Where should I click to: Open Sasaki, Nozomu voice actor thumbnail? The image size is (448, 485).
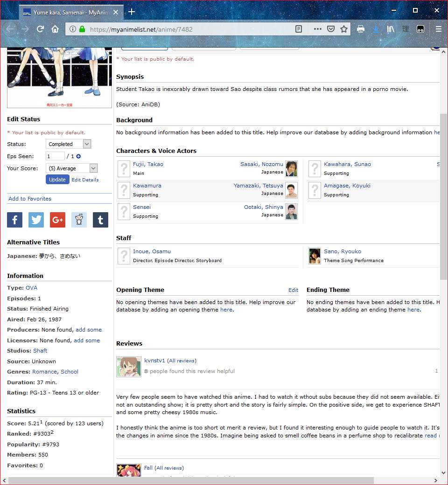(x=291, y=168)
